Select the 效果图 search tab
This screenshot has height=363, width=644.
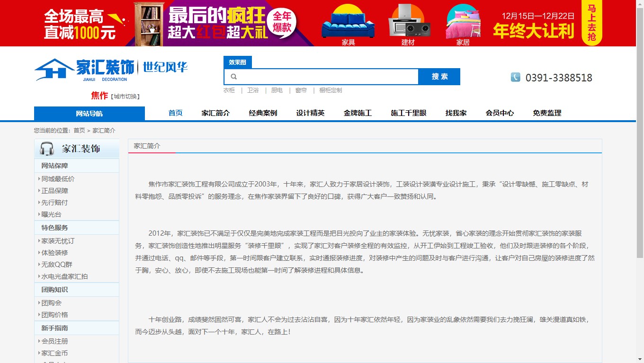click(237, 62)
